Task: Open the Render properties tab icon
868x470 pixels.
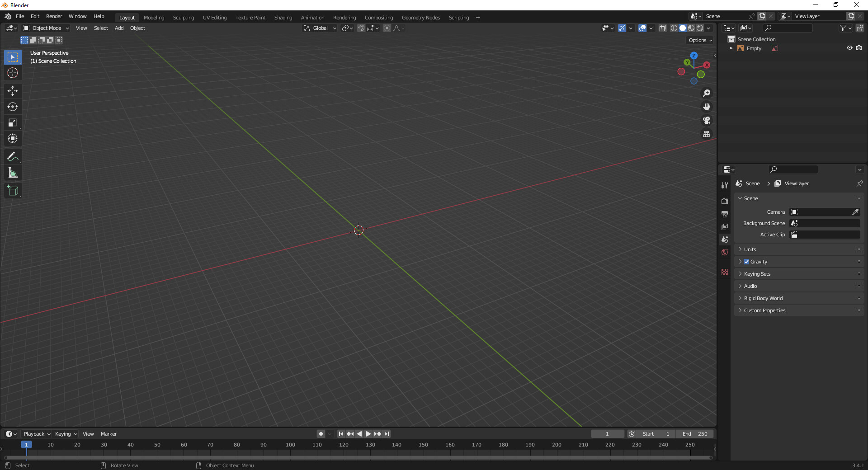Action: [725, 201]
